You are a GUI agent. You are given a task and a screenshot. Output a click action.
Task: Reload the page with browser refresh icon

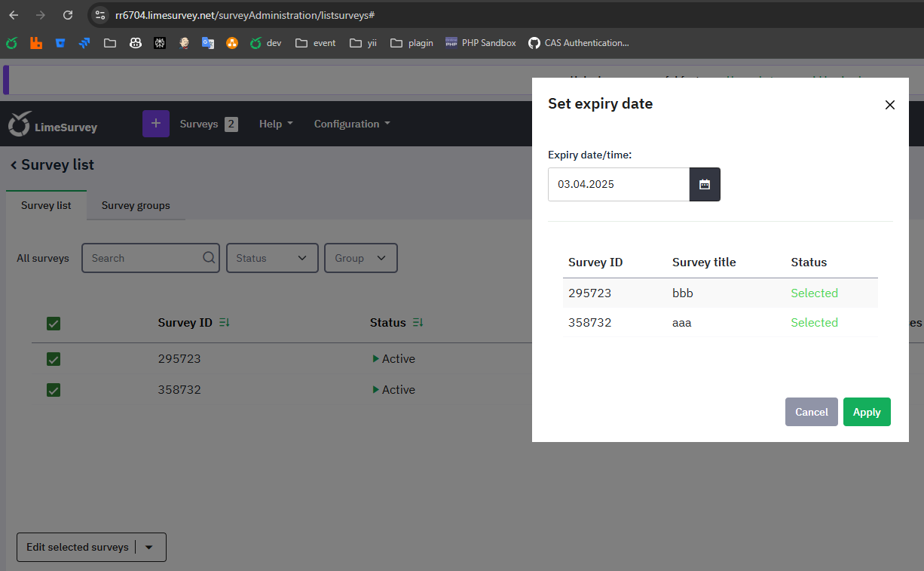68,15
